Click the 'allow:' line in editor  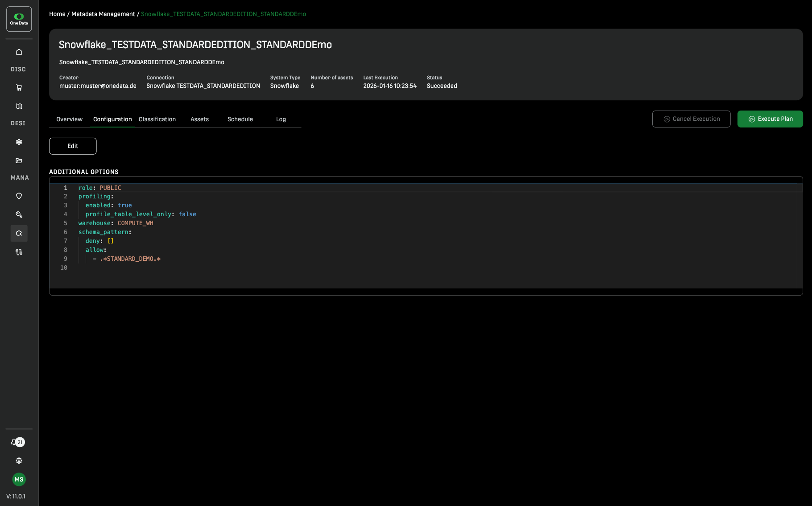click(x=96, y=250)
